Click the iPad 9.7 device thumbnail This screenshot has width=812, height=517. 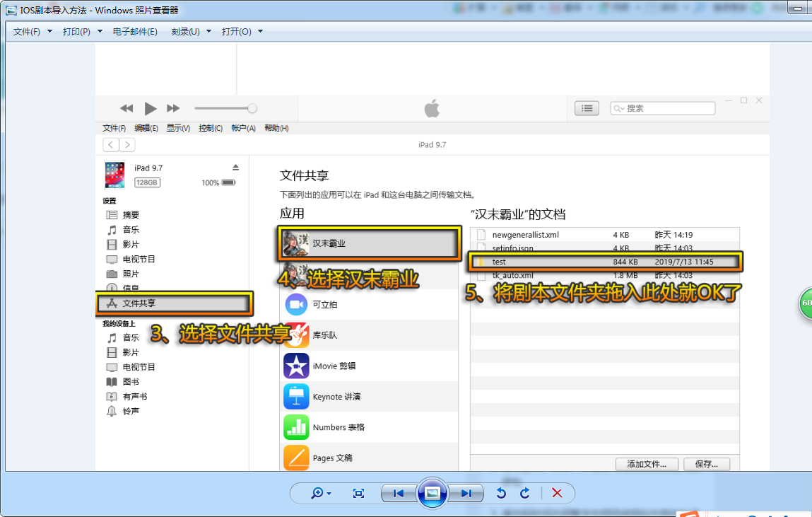point(115,175)
